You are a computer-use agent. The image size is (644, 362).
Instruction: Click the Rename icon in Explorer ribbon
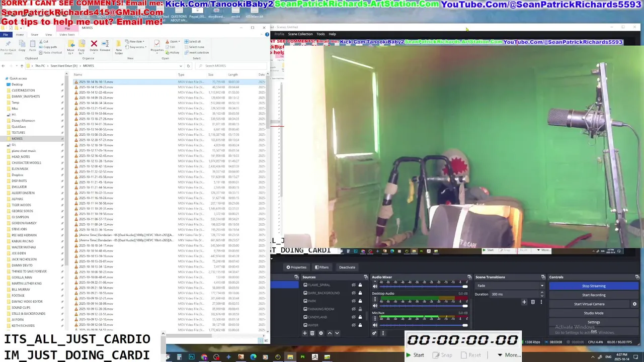tap(105, 45)
